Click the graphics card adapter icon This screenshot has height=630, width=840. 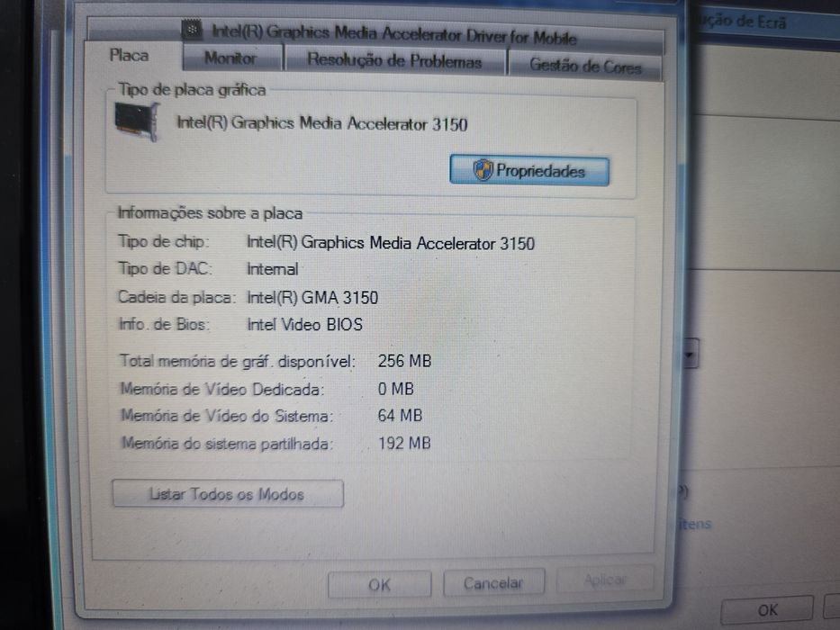click(x=138, y=121)
